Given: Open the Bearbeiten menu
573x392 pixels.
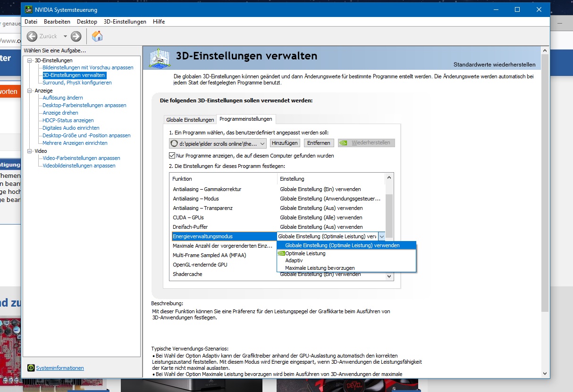Looking at the screenshot, I should click(57, 22).
